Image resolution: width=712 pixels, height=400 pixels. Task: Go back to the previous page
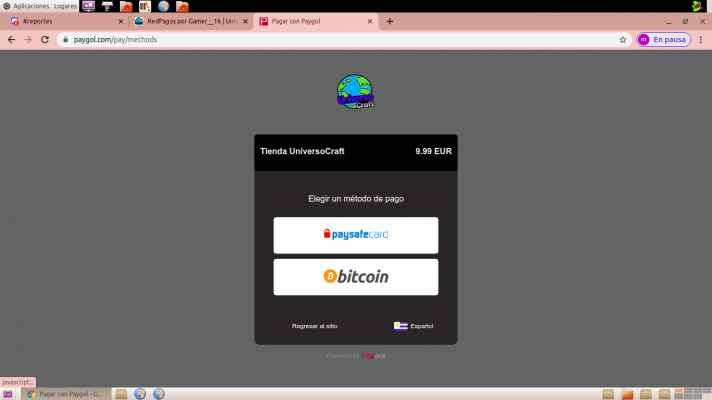[x=11, y=40]
